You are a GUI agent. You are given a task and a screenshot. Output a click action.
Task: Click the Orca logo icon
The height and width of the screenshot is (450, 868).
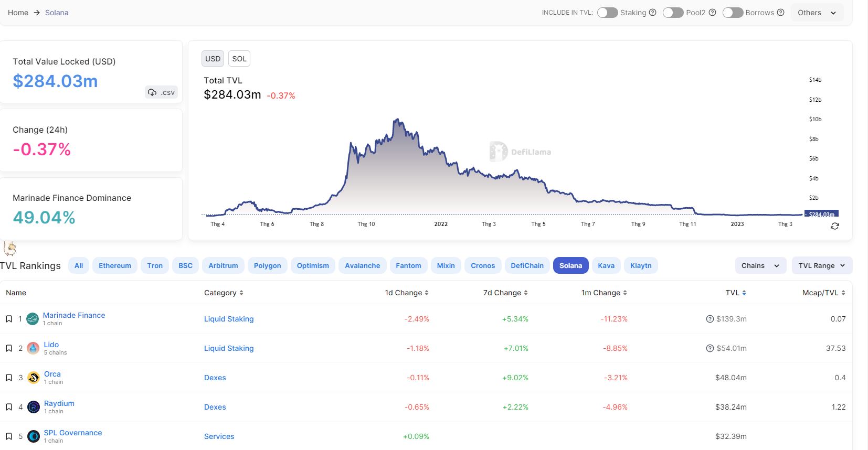coord(34,378)
